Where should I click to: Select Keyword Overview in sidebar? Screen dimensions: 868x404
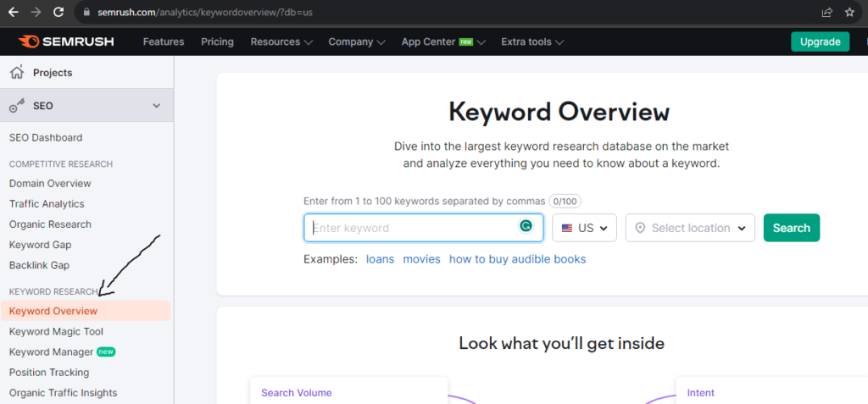tap(86, 311)
